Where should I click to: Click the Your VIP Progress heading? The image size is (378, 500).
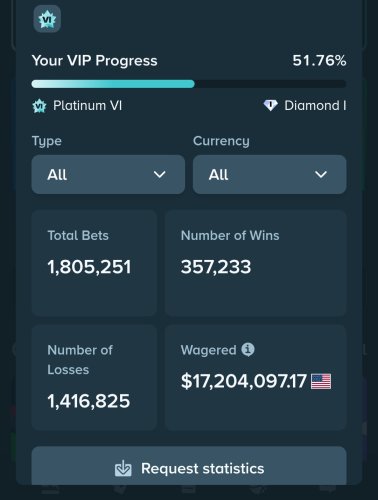click(x=95, y=61)
